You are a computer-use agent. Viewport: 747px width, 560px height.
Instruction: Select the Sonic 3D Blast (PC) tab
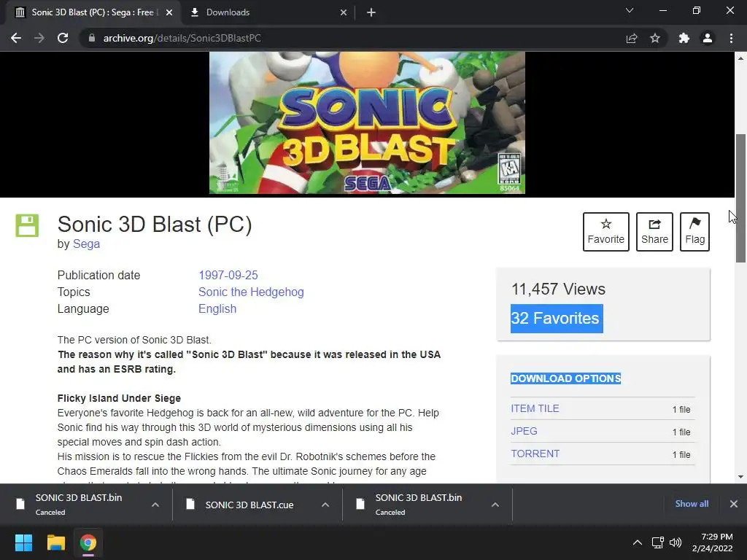93,12
